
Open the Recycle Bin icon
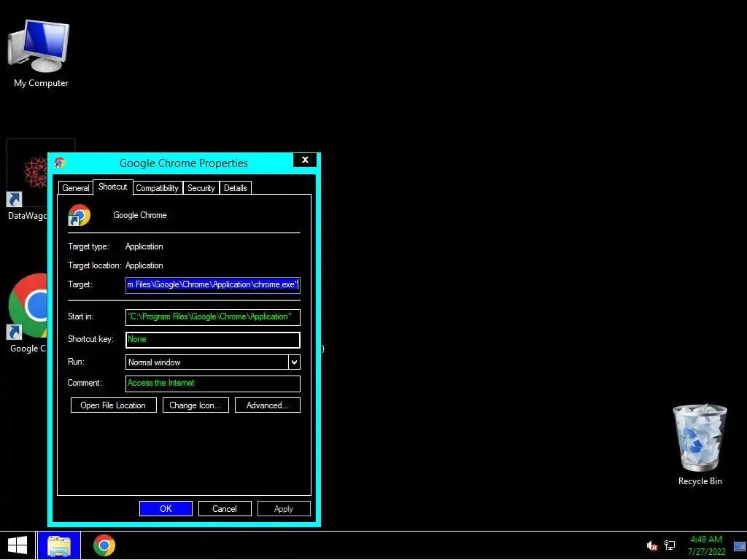pyautogui.click(x=700, y=444)
